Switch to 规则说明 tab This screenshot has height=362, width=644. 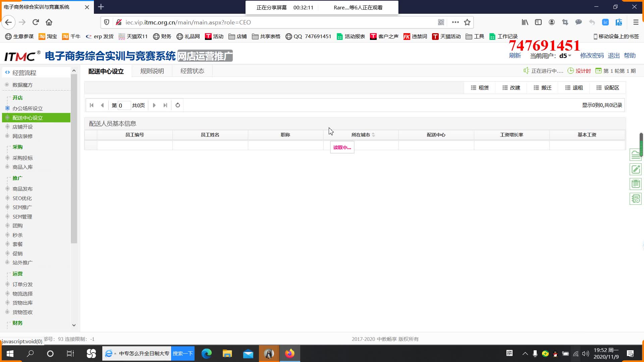152,71
